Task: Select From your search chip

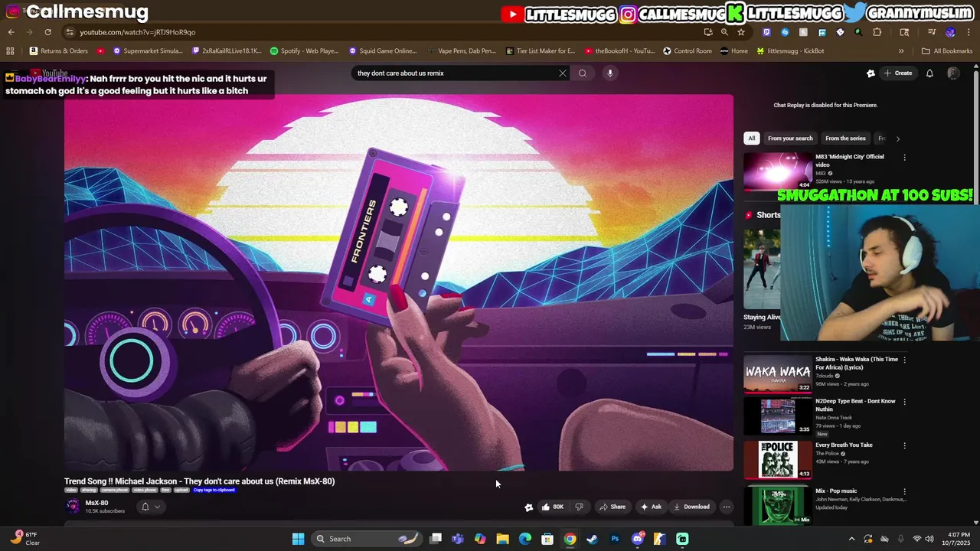Action: (x=790, y=139)
